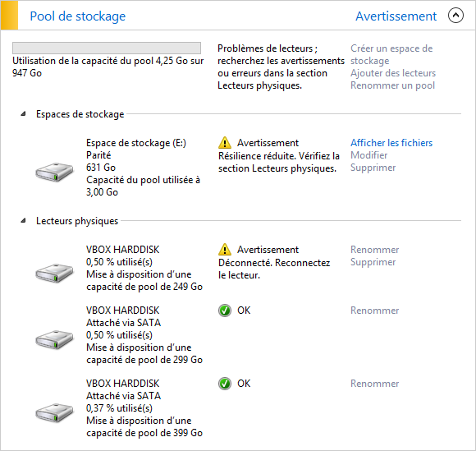
Task: Click Créer un espace de stockage
Action: coord(391,54)
